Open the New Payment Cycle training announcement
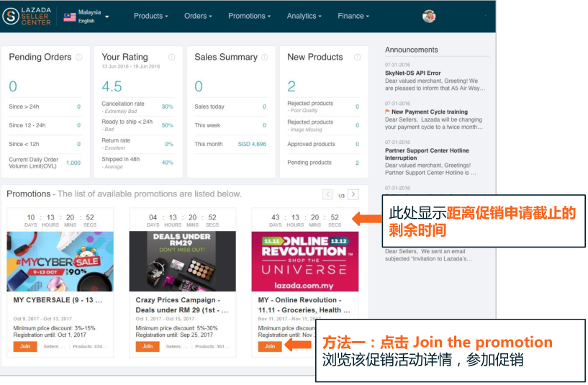This screenshot has width=588, height=385. (430, 112)
